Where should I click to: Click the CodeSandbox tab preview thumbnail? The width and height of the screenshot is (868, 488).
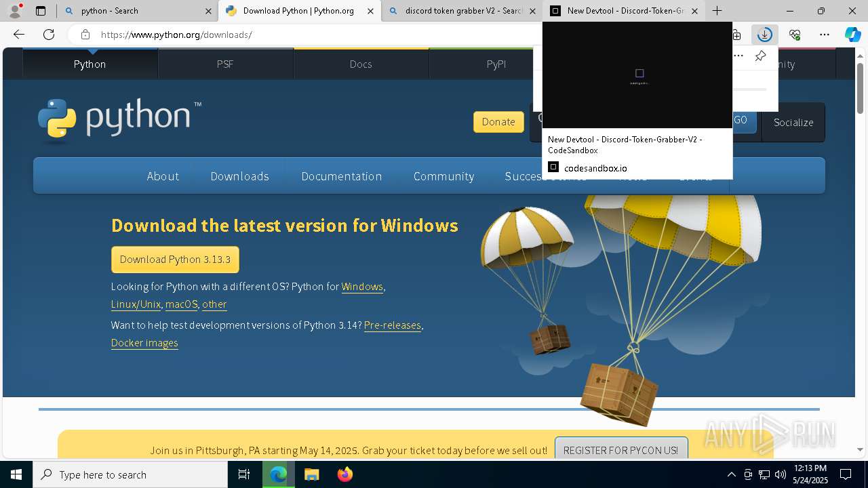[x=637, y=75]
